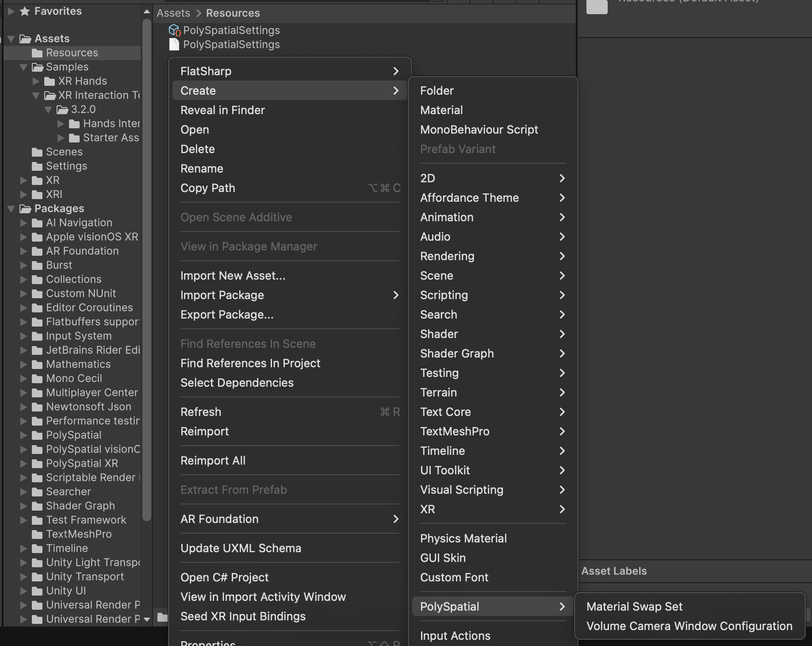Create a Volume Camera Window Configuration
Viewport: 812px width, 646px height.
pos(689,626)
